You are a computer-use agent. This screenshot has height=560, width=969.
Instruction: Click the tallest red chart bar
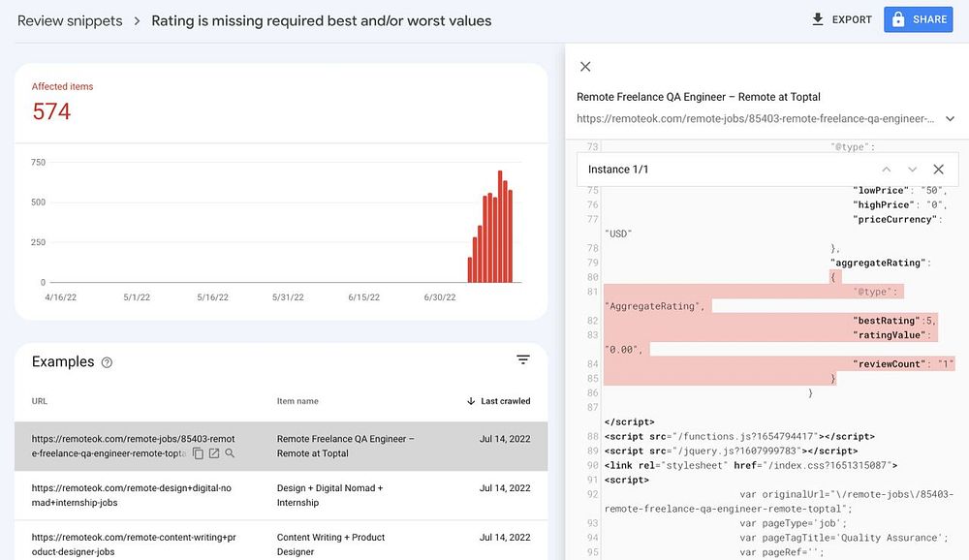[500, 226]
